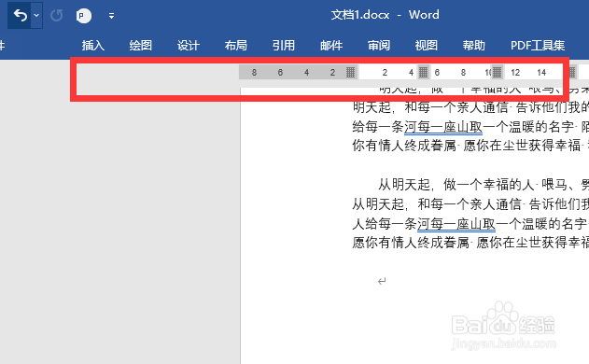The height and width of the screenshot is (364, 589).
Task: Click line starting 给每一条河每一座山取
Action: (x=470, y=127)
